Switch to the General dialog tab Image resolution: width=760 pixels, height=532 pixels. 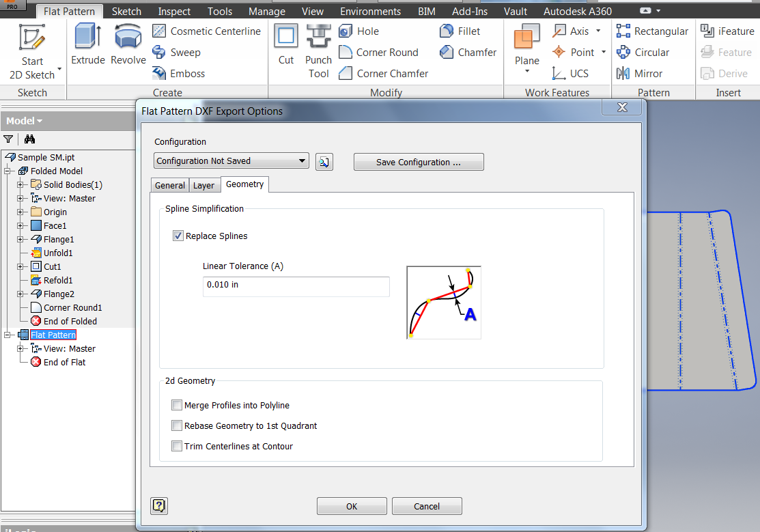(169, 185)
